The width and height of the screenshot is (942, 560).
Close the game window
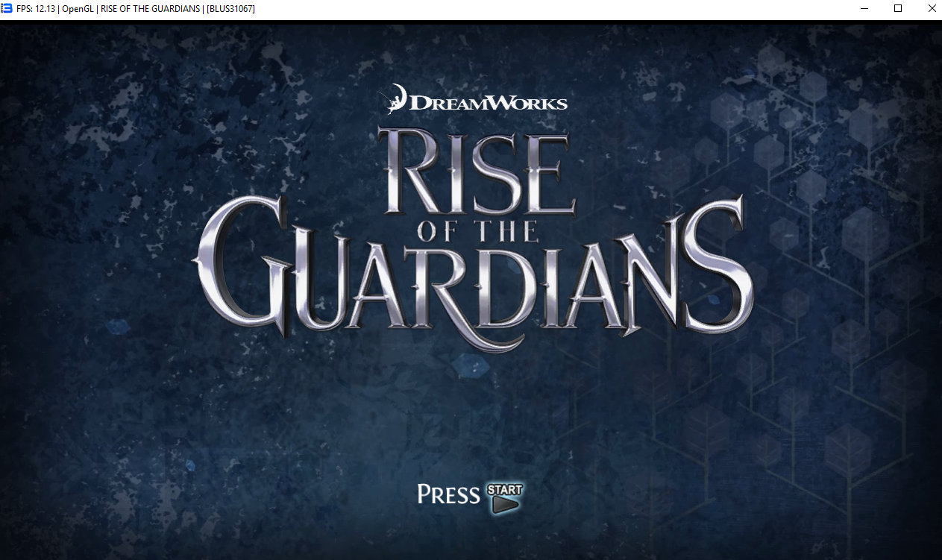point(932,9)
